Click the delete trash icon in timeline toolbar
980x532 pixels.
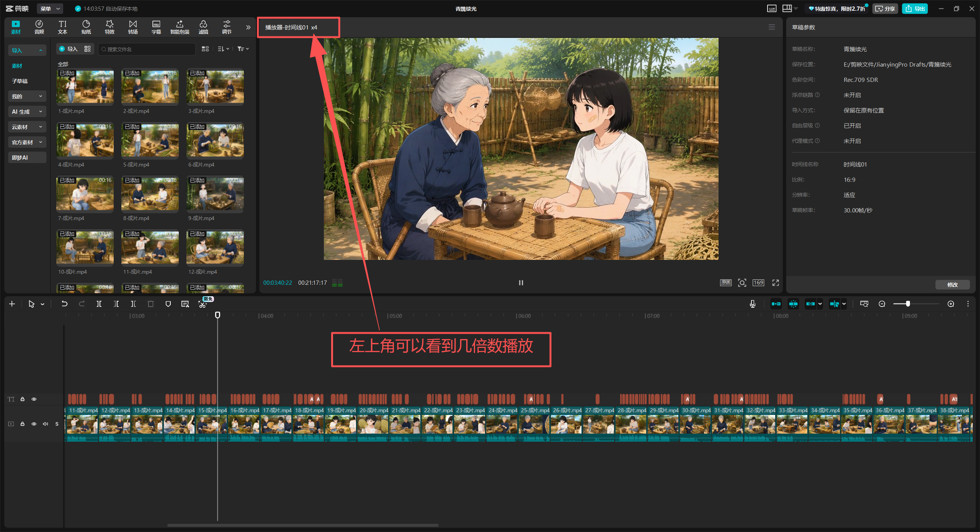(x=150, y=304)
